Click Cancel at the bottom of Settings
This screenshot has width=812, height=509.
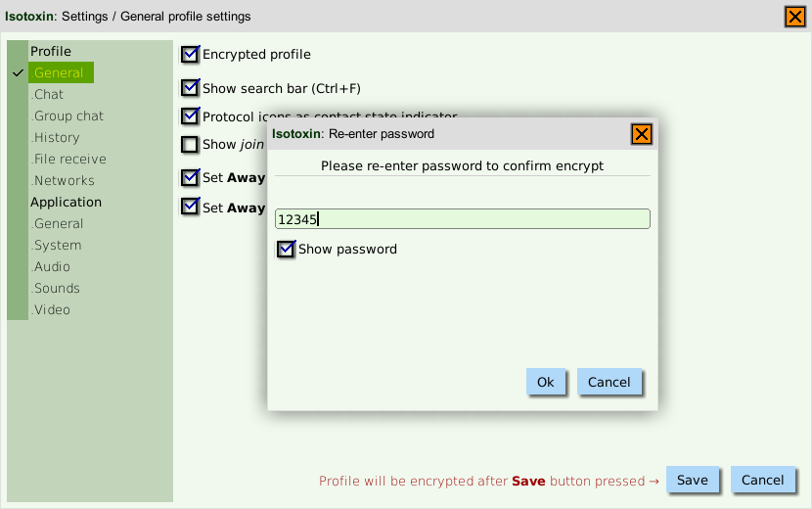[762, 480]
